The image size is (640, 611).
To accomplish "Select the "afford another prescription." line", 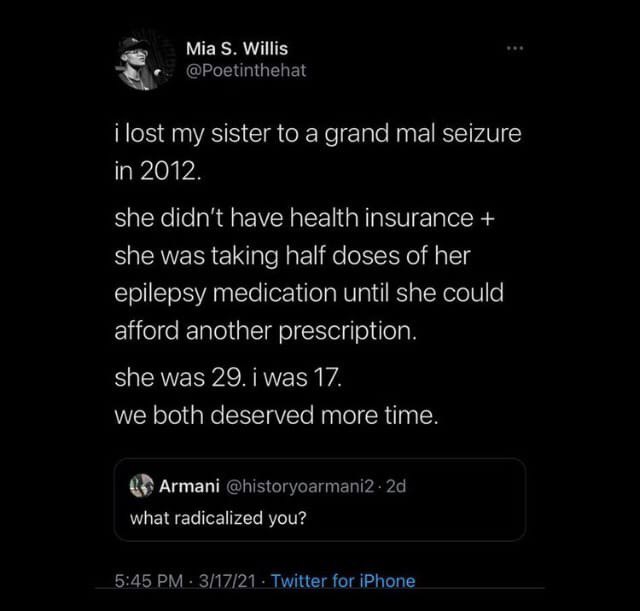I will [265, 331].
